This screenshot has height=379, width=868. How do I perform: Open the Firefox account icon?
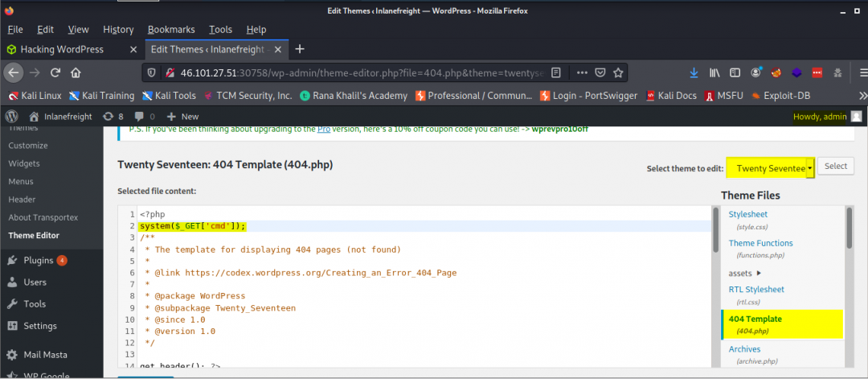[756, 72]
